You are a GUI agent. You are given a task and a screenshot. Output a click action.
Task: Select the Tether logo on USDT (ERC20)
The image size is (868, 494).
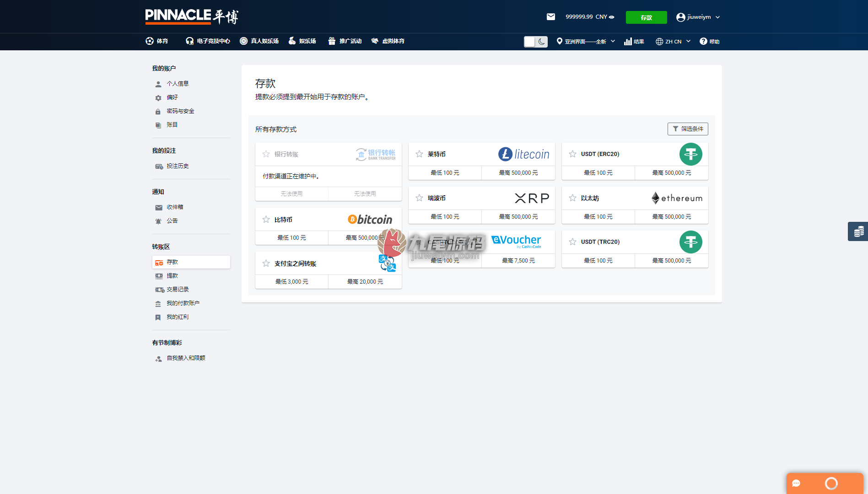pos(691,154)
